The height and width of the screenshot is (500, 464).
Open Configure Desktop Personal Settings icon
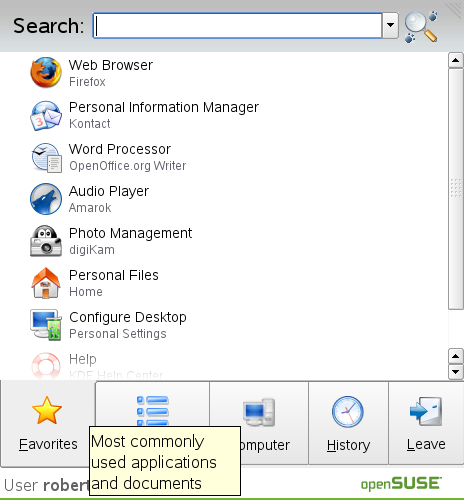pos(46,325)
